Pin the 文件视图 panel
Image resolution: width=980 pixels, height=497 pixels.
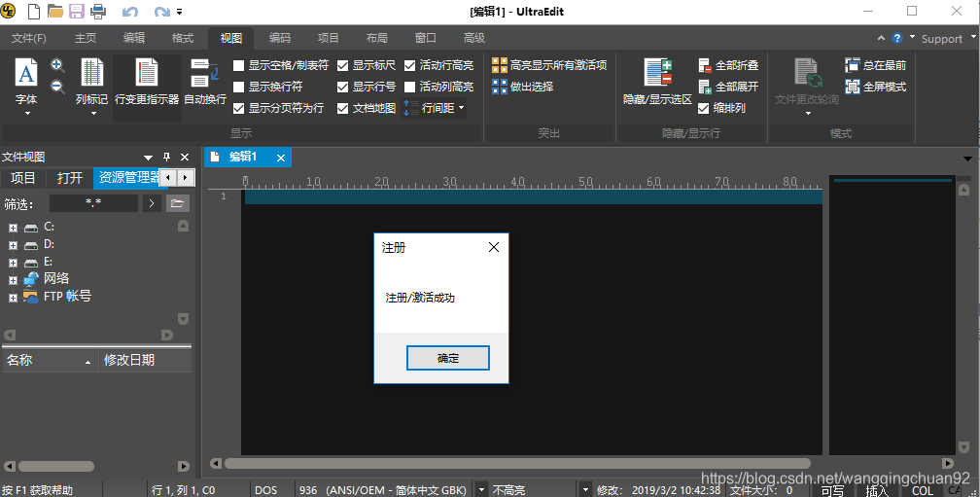click(x=166, y=157)
